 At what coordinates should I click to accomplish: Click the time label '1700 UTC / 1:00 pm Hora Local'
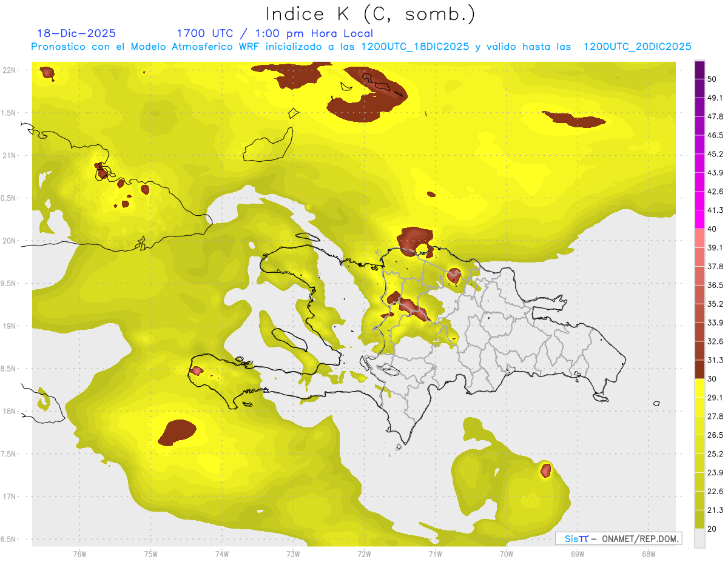click(x=275, y=33)
